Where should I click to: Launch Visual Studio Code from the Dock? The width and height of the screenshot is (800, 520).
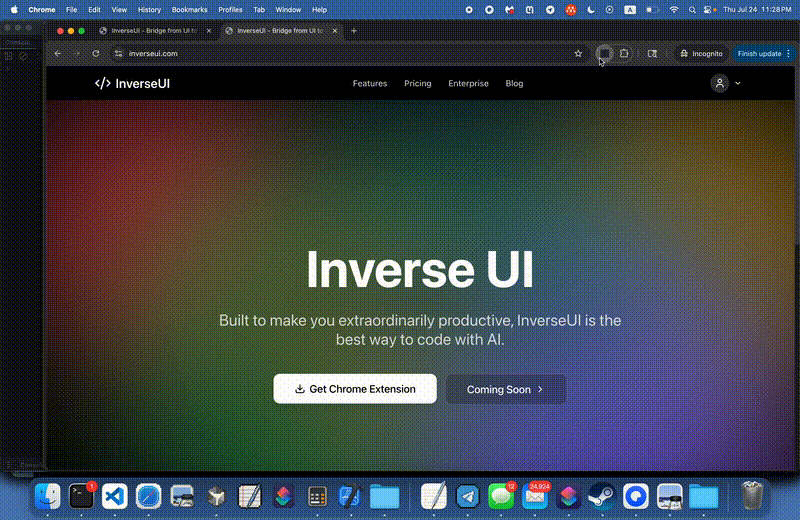115,496
